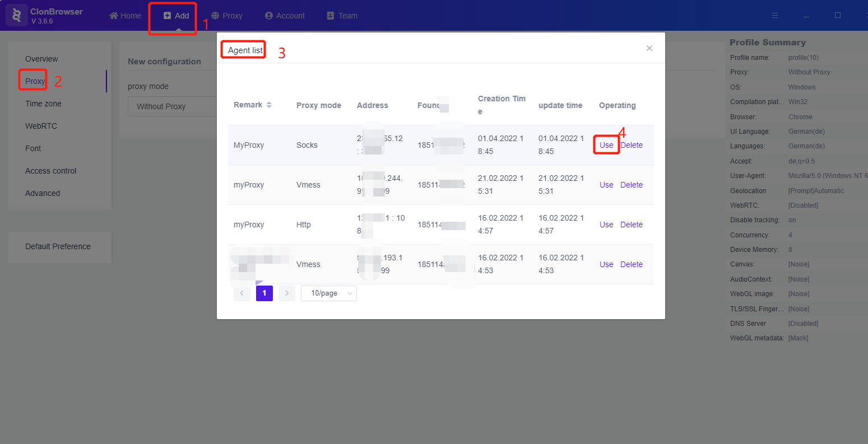Screen dimensions: 868x444
Task: Open the Account tab
Action: click(x=285, y=16)
